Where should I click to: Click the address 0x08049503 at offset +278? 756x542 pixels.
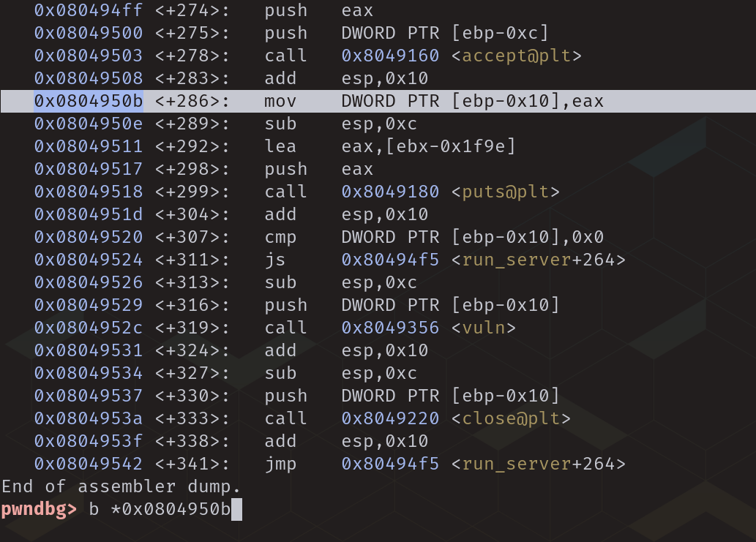click(88, 56)
